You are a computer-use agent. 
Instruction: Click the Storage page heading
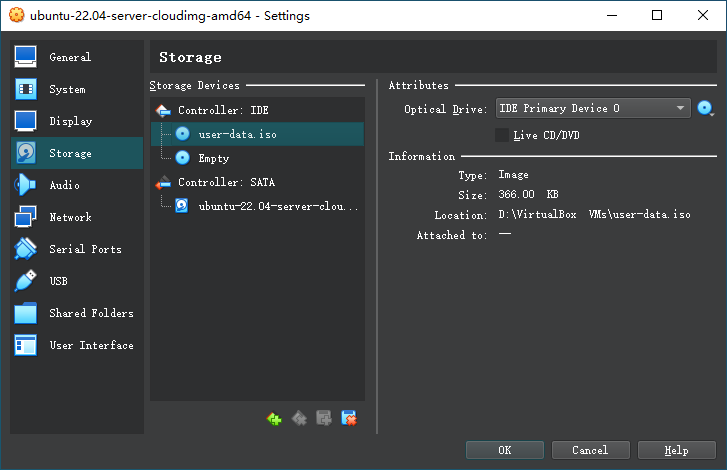190,57
